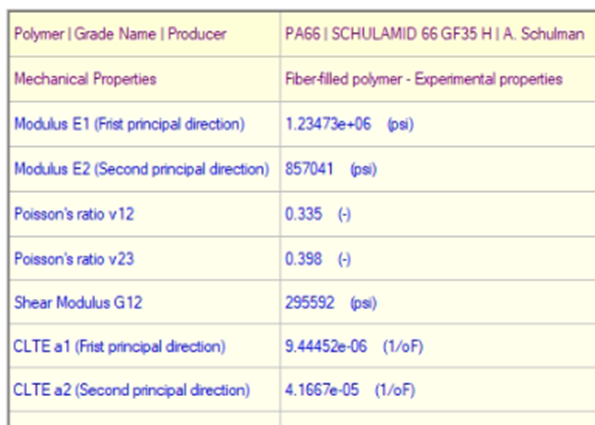
Task: Click the psi unit beside Modulus E1 value
Action: (x=400, y=124)
